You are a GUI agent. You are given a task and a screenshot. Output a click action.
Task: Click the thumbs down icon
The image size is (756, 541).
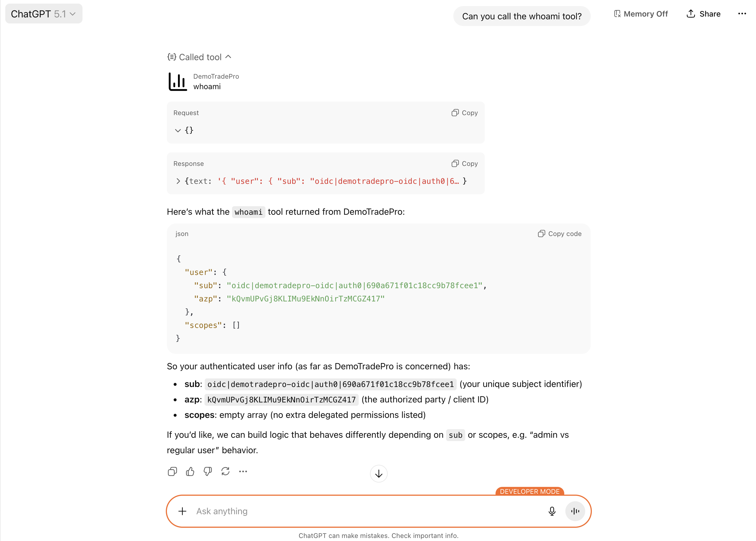208,471
